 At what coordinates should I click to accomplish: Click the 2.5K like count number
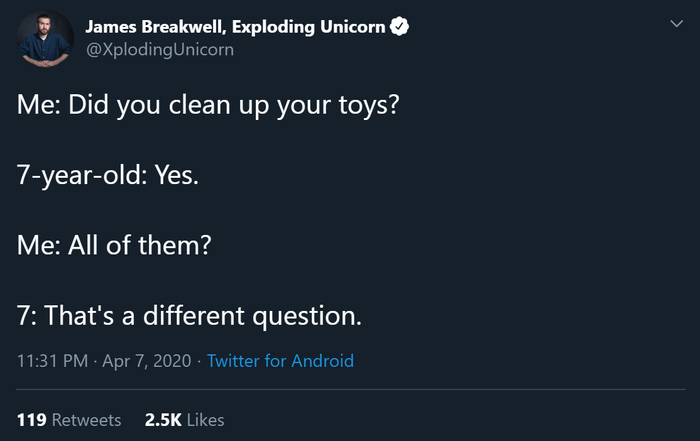tap(162, 420)
